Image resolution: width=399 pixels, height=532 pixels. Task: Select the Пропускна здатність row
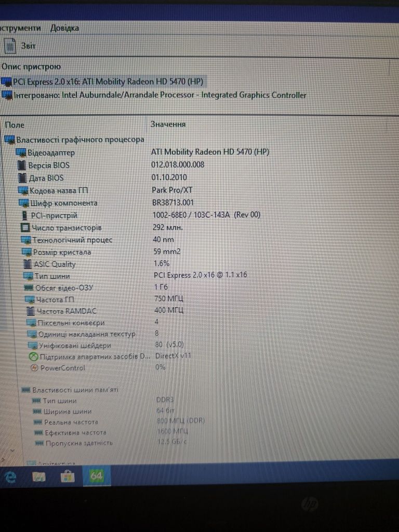click(112, 443)
